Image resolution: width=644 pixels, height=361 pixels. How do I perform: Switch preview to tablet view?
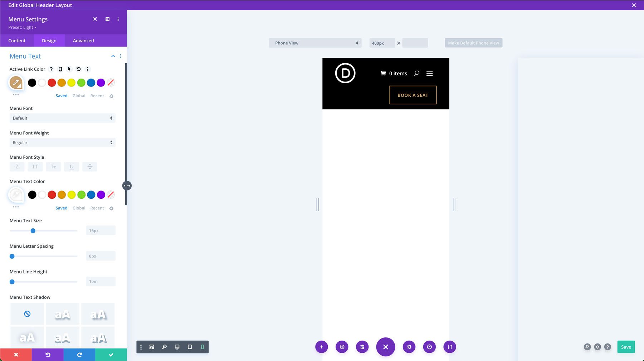190,347
